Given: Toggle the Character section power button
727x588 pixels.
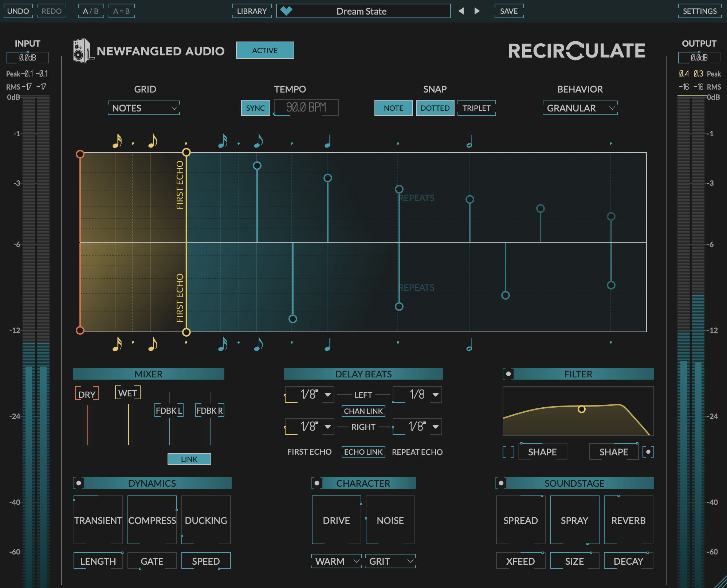Looking at the screenshot, I should 317,483.
